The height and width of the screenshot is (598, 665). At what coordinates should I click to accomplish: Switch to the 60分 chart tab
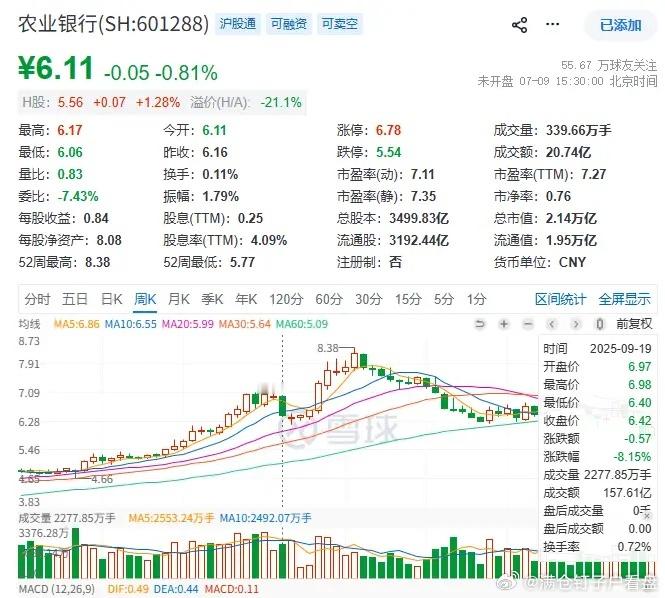(329, 299)
